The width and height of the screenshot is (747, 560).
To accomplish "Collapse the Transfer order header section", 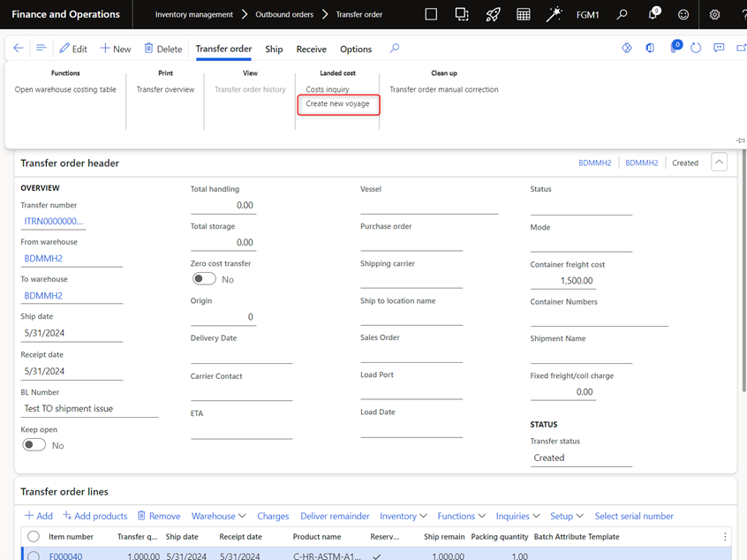I will (719, 163).
